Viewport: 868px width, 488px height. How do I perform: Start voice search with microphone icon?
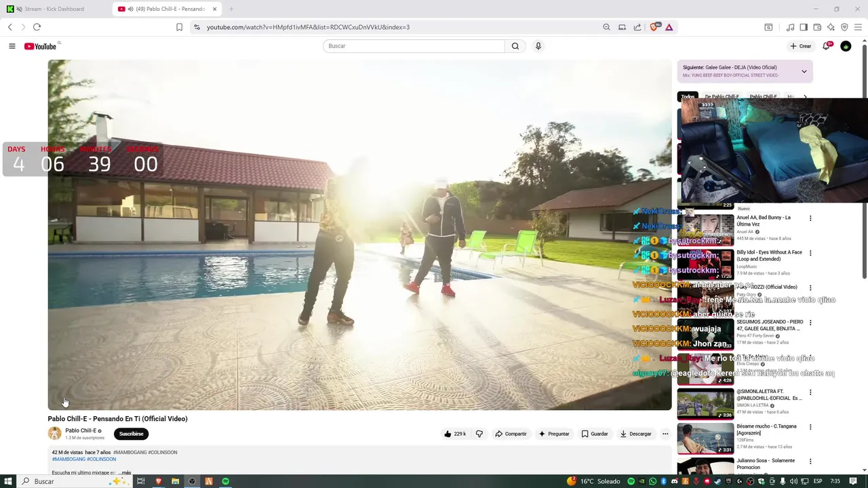pyautogui.click(x=538, y=46)
